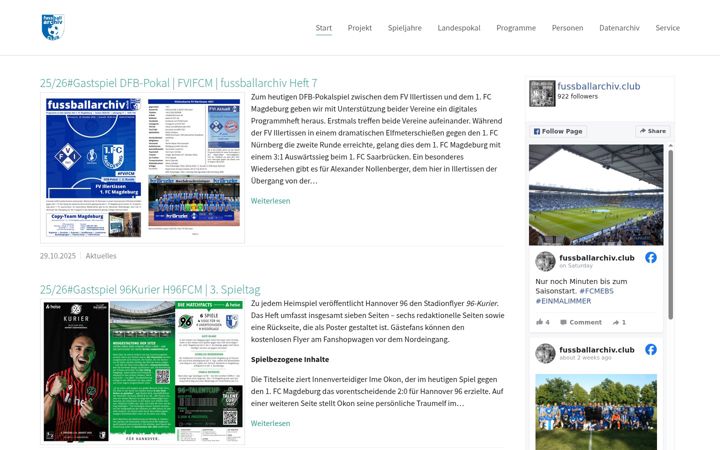The height and width of the screenshot is (450, 720).
Task: Click the like thumbs-up icon on post
Action: (540, 322)
